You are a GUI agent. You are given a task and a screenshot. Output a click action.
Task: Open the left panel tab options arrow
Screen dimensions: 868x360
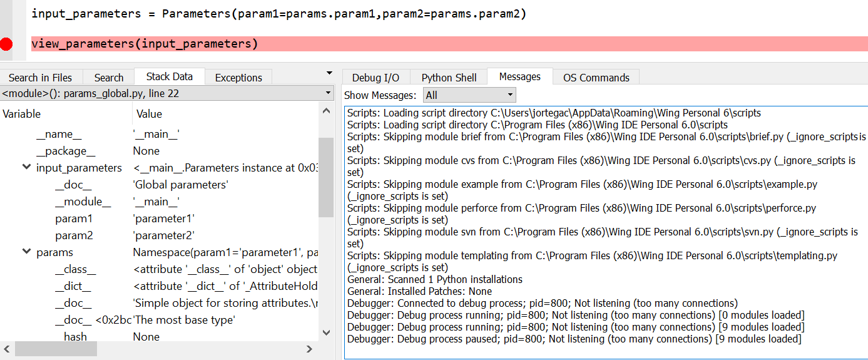(330, 73)
